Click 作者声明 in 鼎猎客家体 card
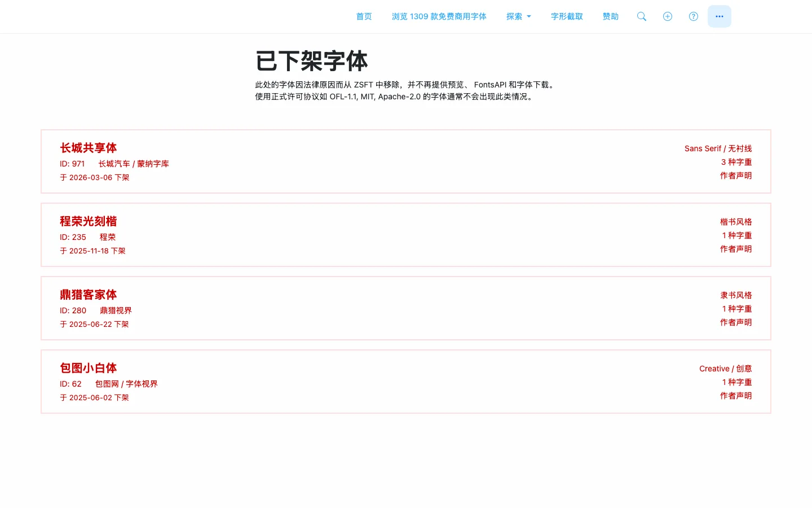This screenshot has height=508, width=812. 736,322
